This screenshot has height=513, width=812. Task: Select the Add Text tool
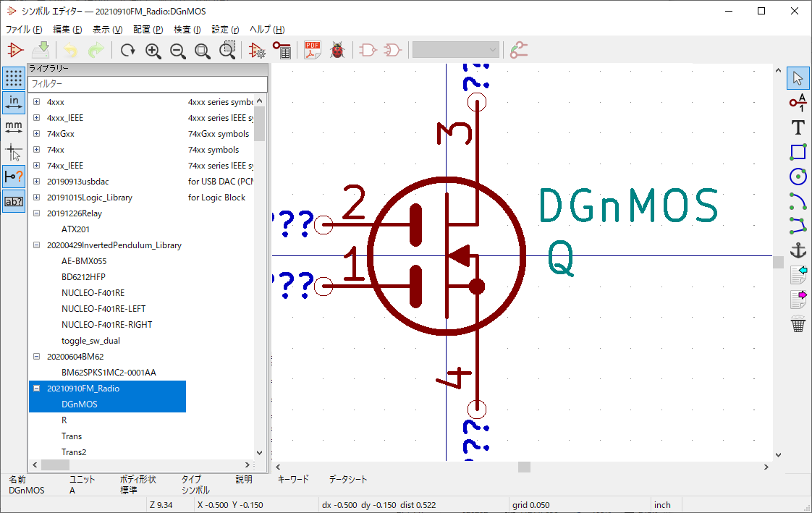click(x=798, y=127)
